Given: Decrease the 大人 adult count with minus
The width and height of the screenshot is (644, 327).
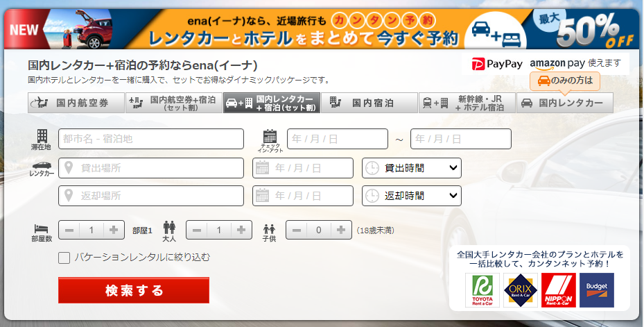Looking at the screenshot, I should (x=198, y=230).
